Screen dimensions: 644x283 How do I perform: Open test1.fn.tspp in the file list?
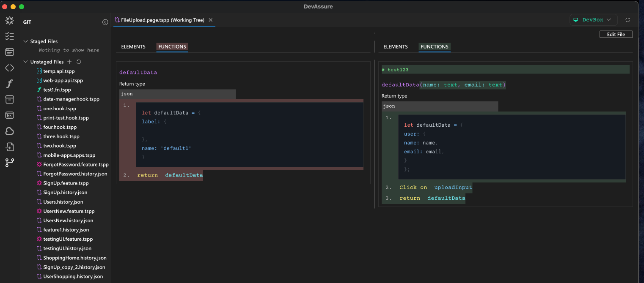[x=57, y=90]
